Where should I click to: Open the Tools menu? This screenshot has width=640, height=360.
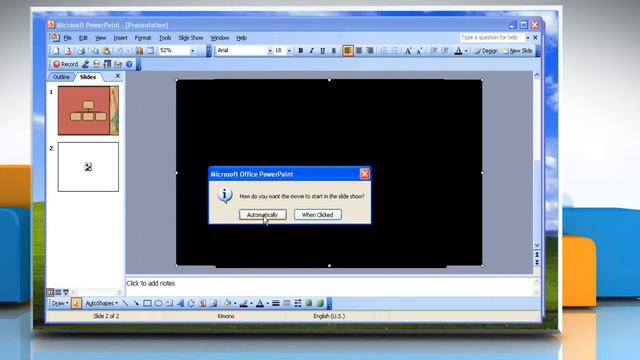point(165,38)
